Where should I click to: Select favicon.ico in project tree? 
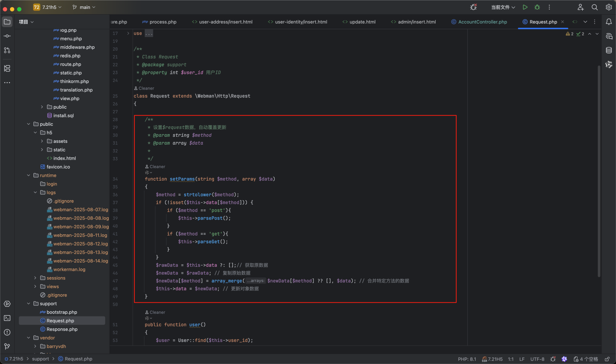[58, 167]
